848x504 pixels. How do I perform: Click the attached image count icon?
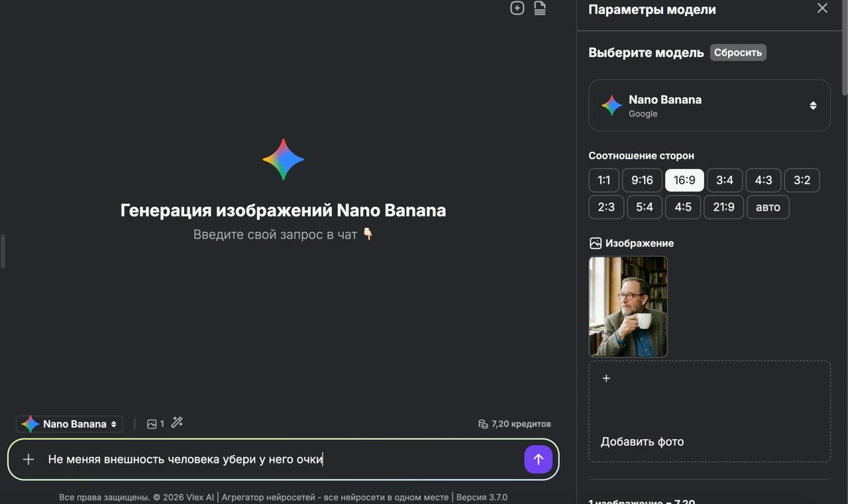(x=155, y=424)
